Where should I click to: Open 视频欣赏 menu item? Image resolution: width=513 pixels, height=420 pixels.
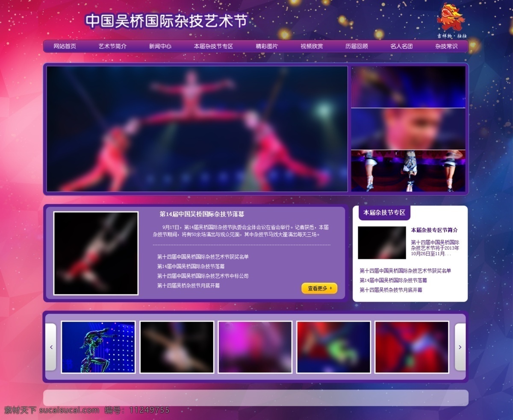pyautogui.click(x=312, y=46)
